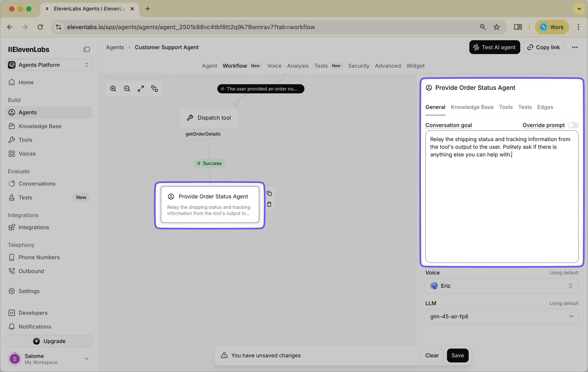Open the Eric voice dropdown
588x372 pixels.
point(501,286)
